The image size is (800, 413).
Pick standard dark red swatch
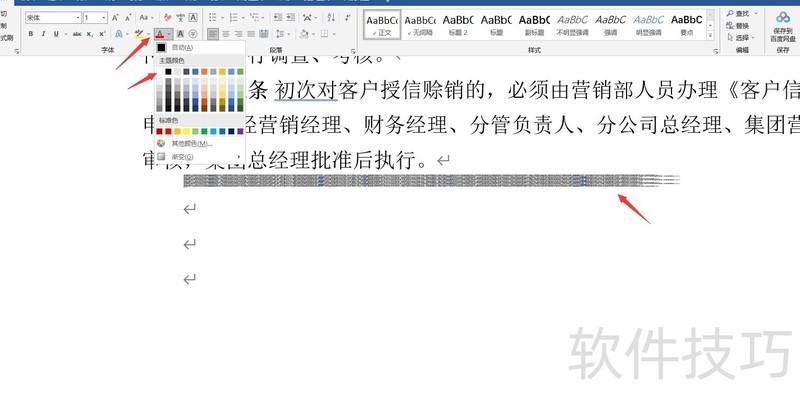159,131
